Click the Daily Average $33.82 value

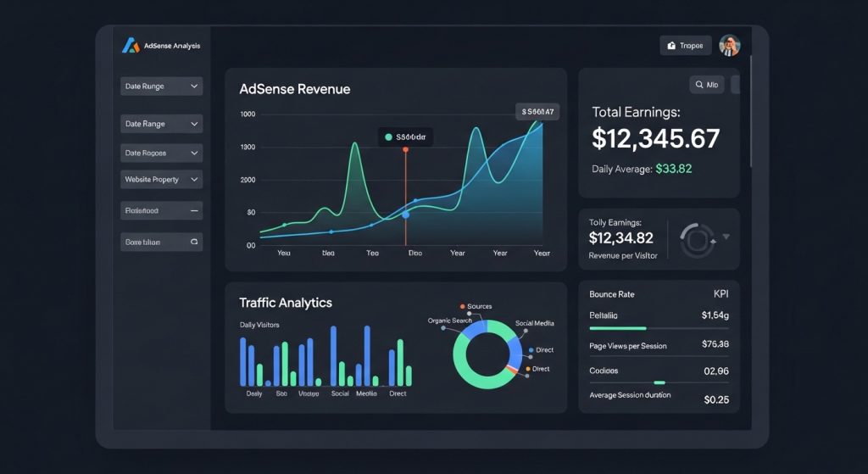pos(674,169)
